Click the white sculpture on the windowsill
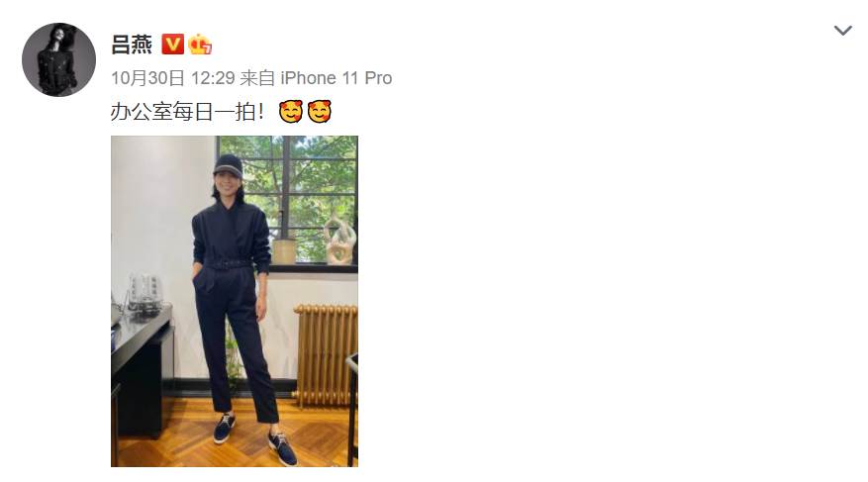Viewport: 868px width, 482px height. point(339,241)
